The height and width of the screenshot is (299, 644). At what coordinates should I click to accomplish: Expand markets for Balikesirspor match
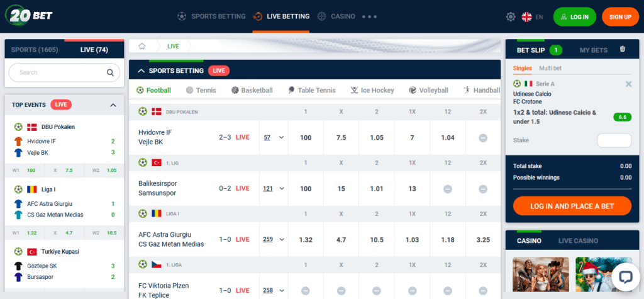[x=281, y=188]
